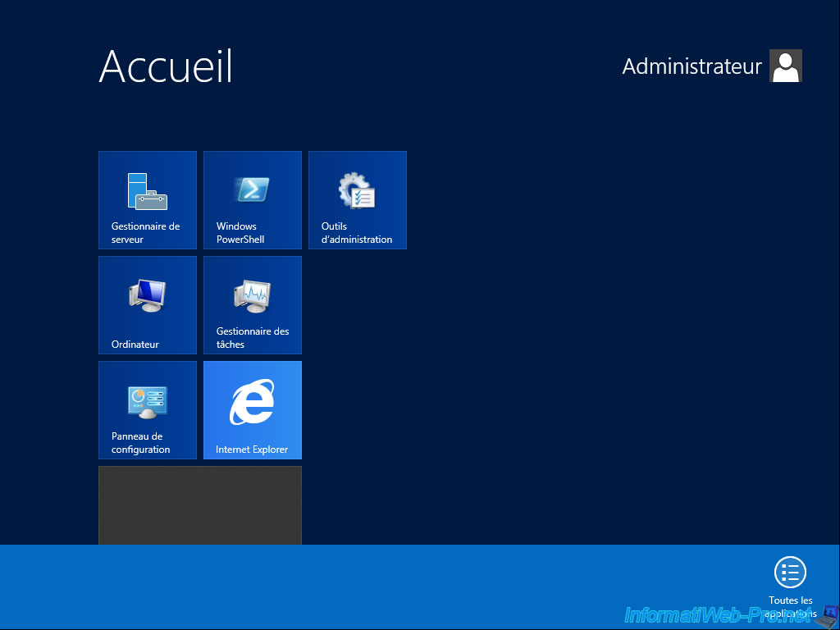Show Toutes les applications from the app bar
Screen dimensions: 840x630
click(790, 587)
